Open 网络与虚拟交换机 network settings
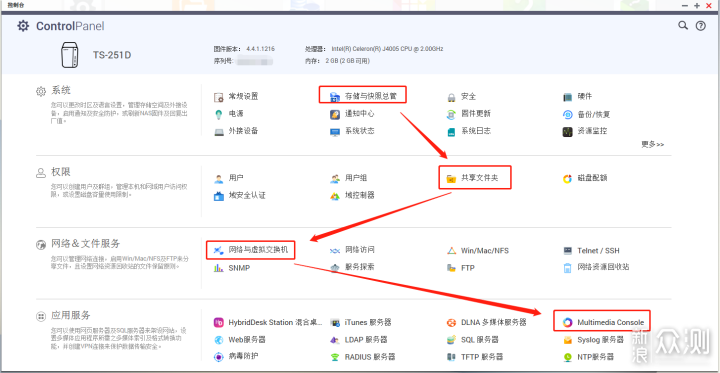This screenshot has width=720, height=373. pyautogui.click(x=251, y=250)
